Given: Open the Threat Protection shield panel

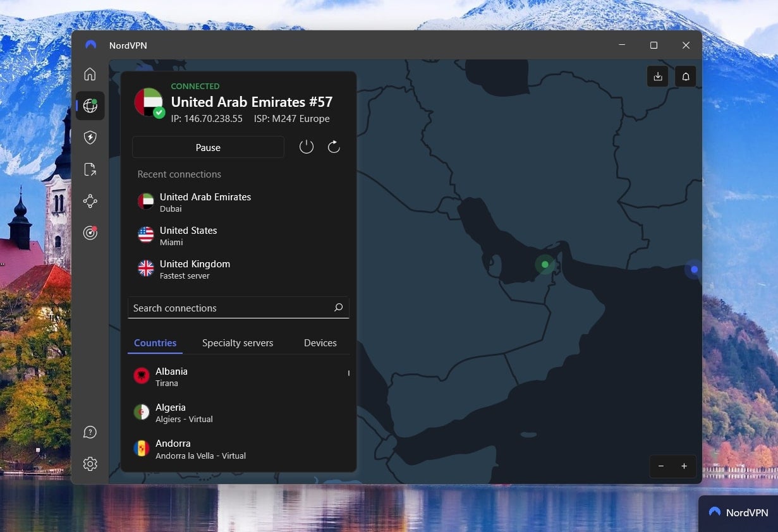Looking at the screenshot, I should pyautogui.click(x=90, y=137).
